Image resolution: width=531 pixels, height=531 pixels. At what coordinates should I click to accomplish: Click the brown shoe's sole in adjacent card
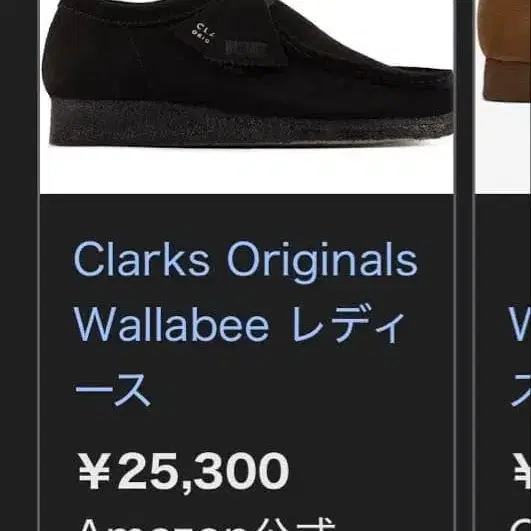[507, 80]
